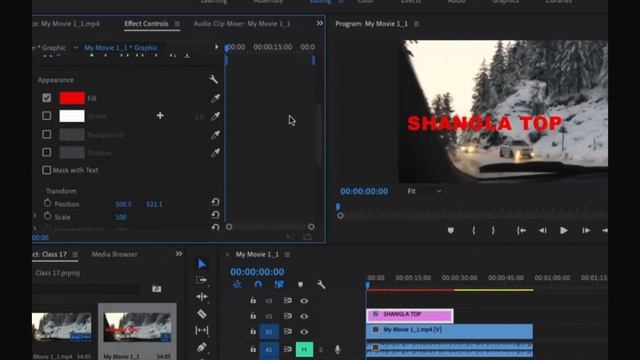Solo audio track A1

pyautogui.click(x=321, y=349)
